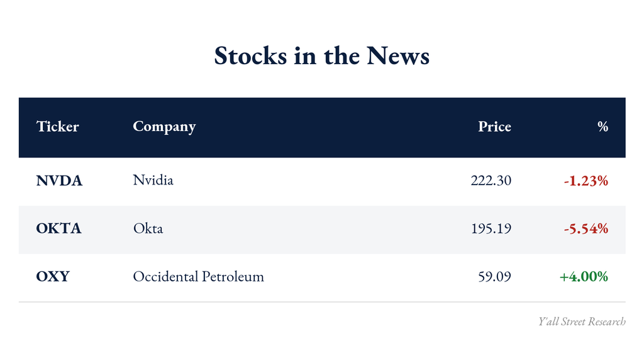
Task: Click the shaded Okta table row
Action: pos(322,230)
